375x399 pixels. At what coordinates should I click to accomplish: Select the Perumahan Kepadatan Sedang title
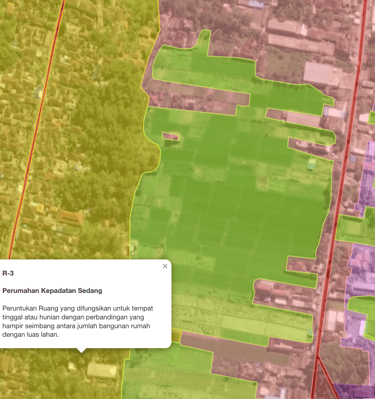pos(52,291)
